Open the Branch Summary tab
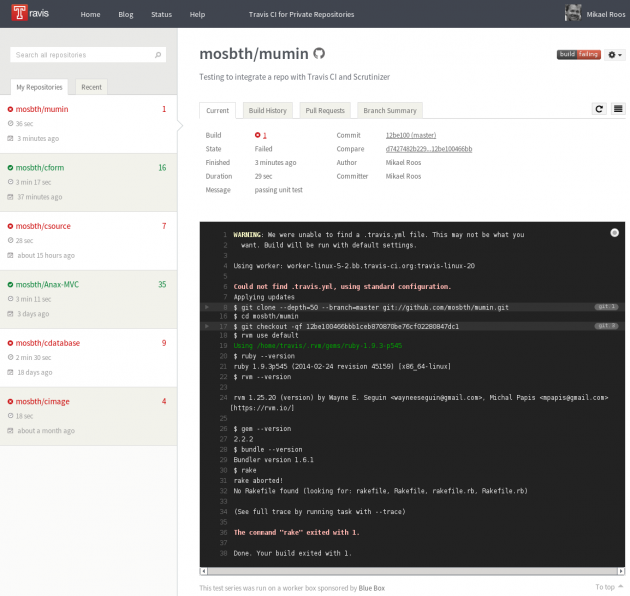 click(x=390, y=111)
